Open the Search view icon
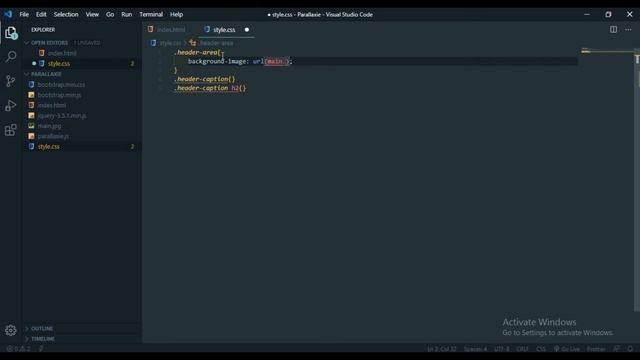640x360 pixels. [11, 56]
